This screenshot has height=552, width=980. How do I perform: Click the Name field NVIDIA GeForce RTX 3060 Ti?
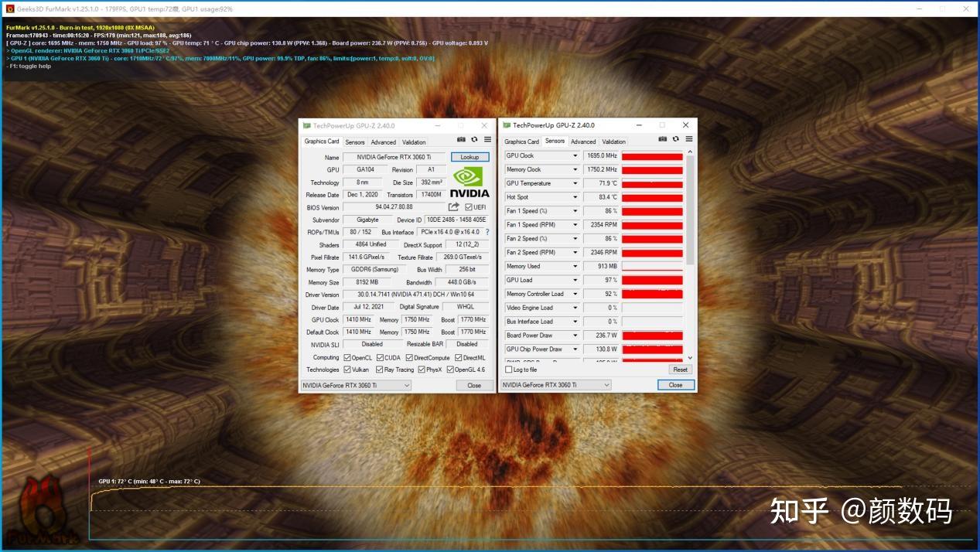394,157
